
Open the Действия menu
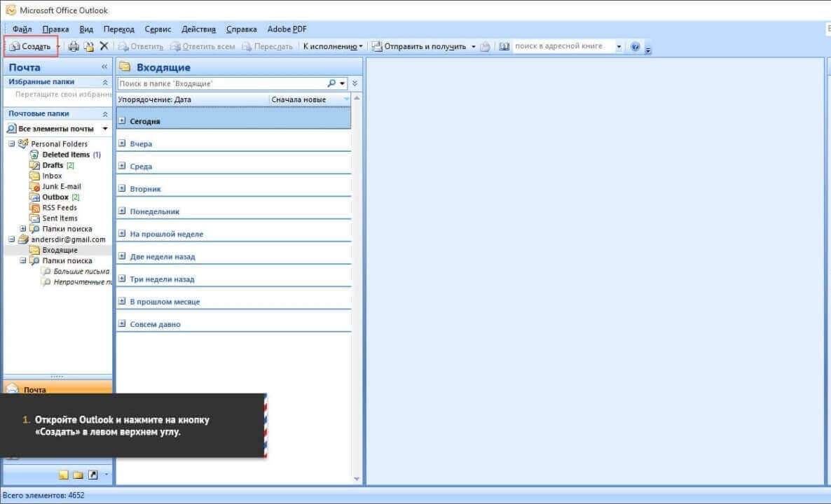(x=199, y=29)
